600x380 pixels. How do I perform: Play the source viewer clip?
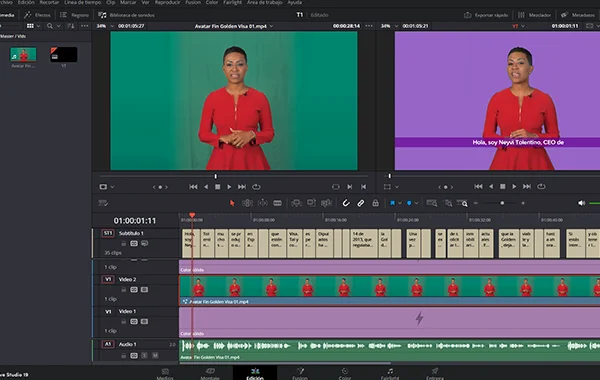[x=229, y=187]
